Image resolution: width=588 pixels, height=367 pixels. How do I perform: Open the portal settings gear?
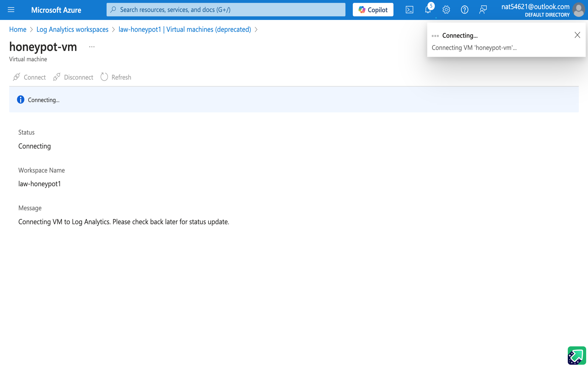point(446,10)
